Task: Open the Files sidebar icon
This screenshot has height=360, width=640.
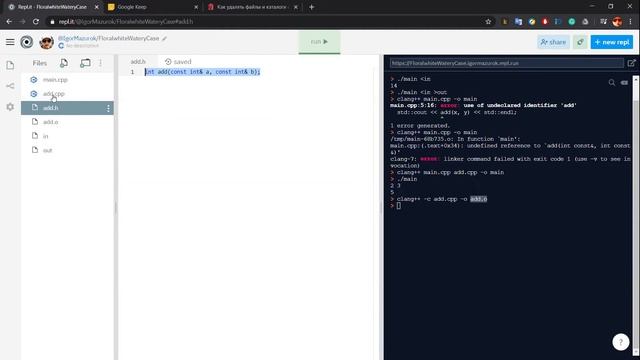Action: pos(10,65)
